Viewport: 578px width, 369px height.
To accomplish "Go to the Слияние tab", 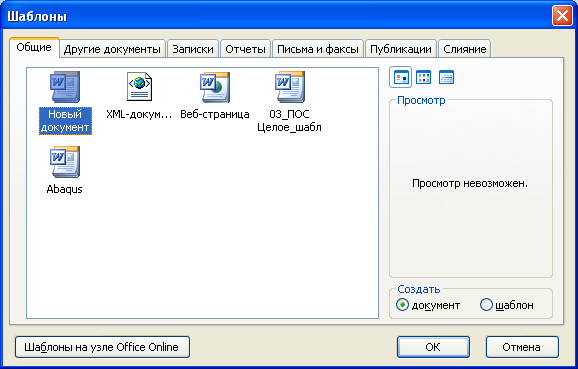I will pyautogui.click(x=464, y=49).
